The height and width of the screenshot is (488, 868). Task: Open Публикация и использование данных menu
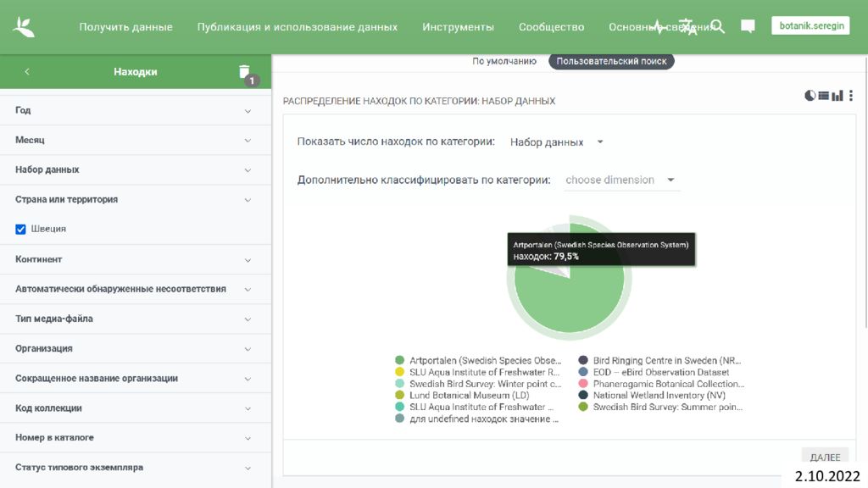coord(298,26)
